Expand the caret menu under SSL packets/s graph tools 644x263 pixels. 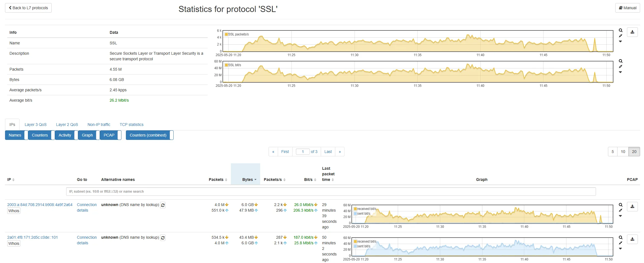tap(620, 42)
